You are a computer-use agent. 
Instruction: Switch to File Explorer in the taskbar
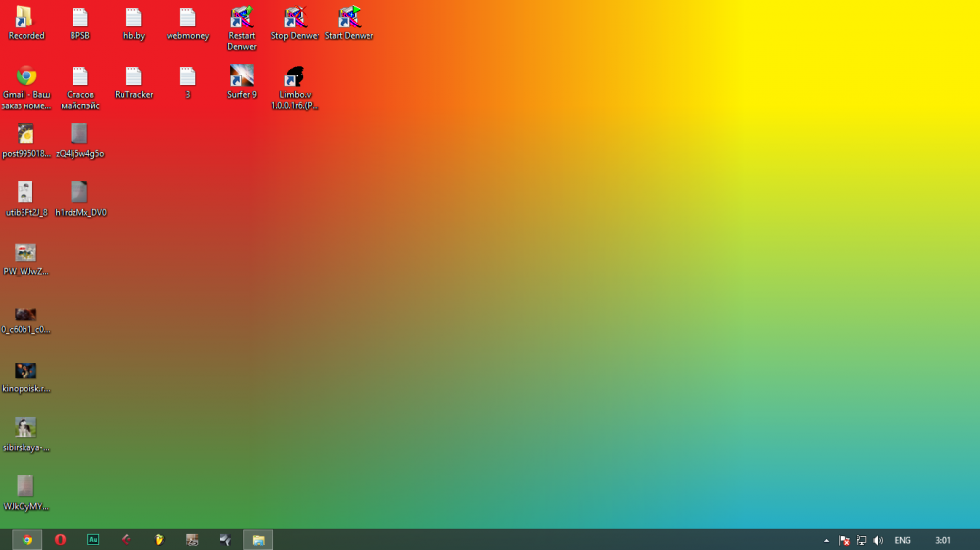click(258, 540)
